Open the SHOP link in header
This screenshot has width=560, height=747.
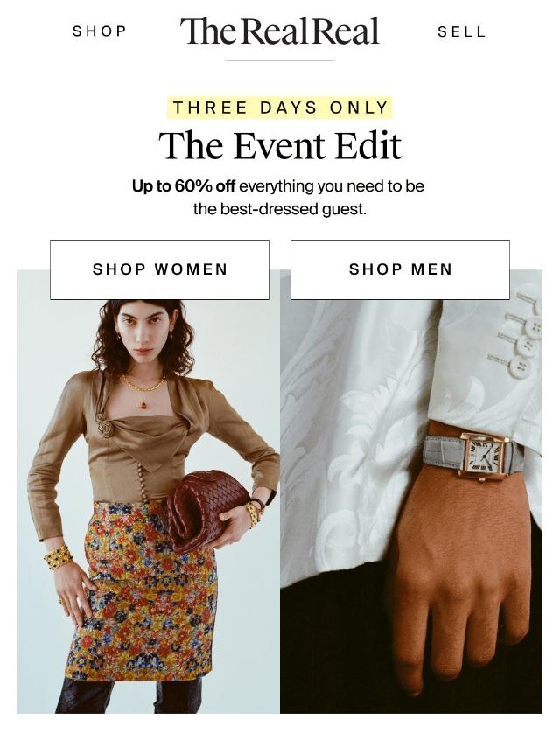(100, 31)
